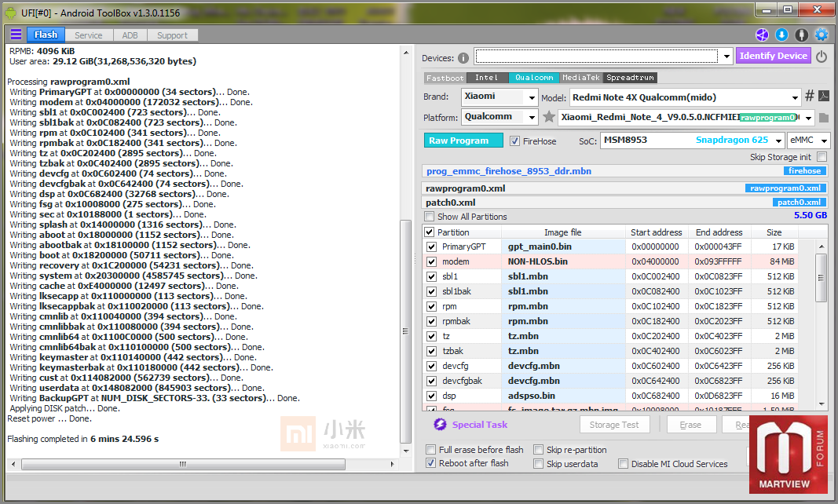Toggle the Partition header select-all checkbox
The image size is (838, 504).
[x=429, y=232]
